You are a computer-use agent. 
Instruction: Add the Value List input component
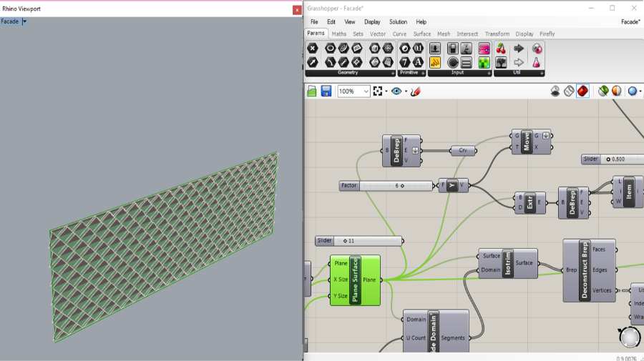pyautogui.click(x=466, y=62)
